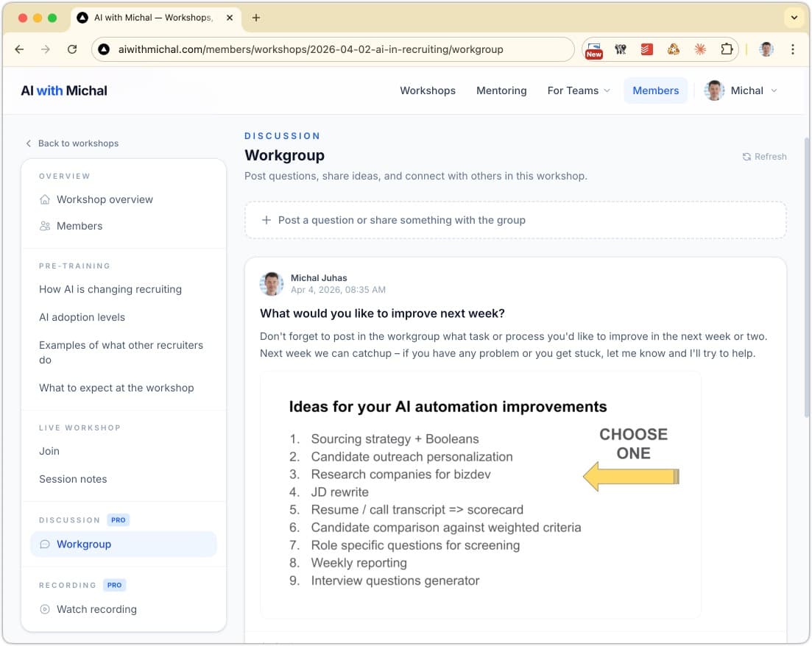Screen dimensions: 812x646
Task: Go to Workshops in top navigation
Action: 428,90
